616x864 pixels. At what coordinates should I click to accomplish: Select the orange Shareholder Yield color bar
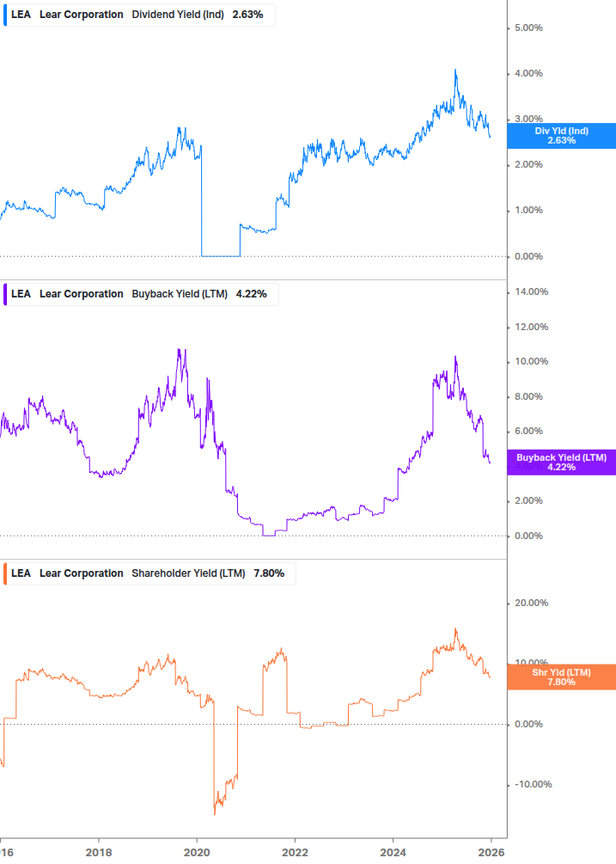pos(5,573)
